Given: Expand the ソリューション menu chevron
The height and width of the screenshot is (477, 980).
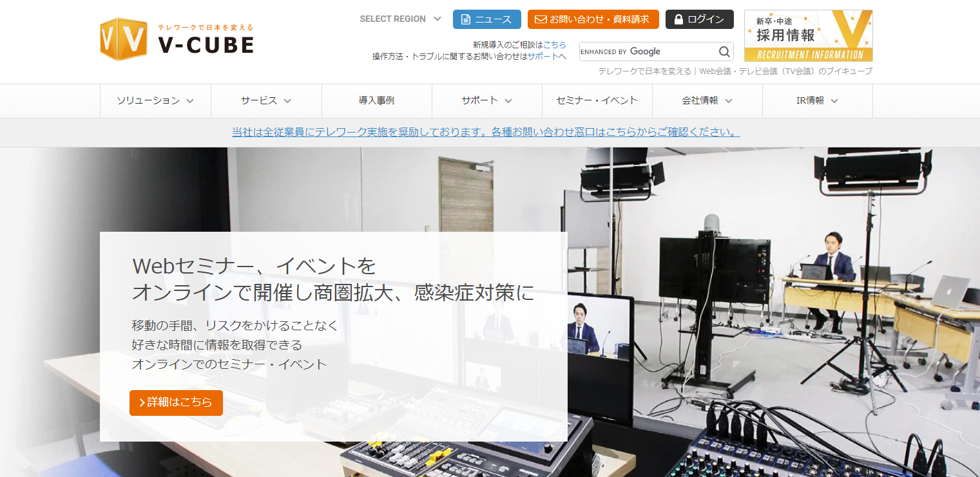Looking at the screenshot, I should pos(190,101).
